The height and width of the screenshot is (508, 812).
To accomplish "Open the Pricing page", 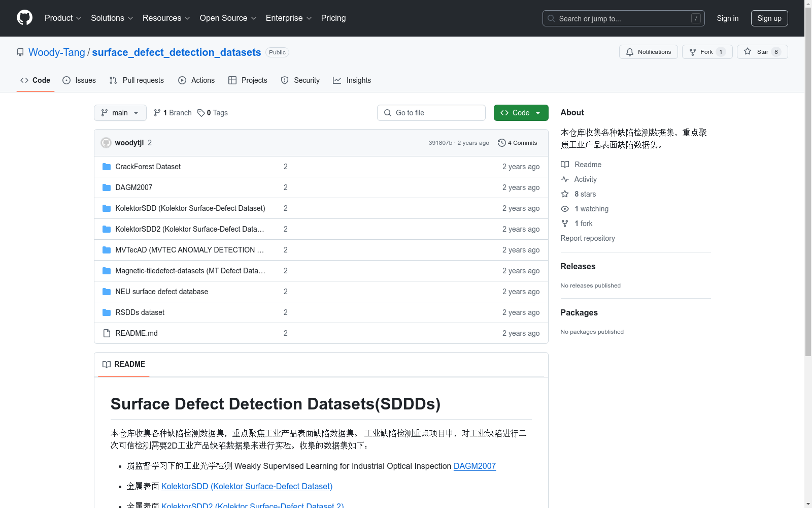I will (x=333, y=18).
